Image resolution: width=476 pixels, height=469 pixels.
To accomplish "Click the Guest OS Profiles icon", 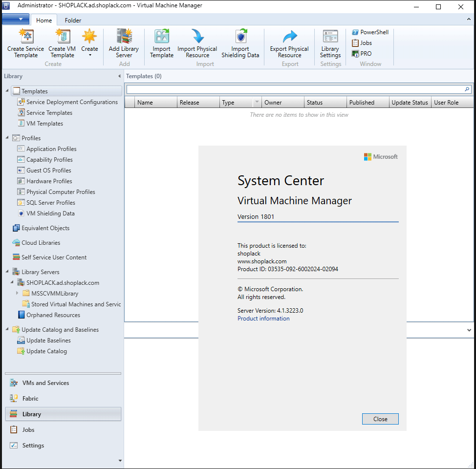I will 21,171.
